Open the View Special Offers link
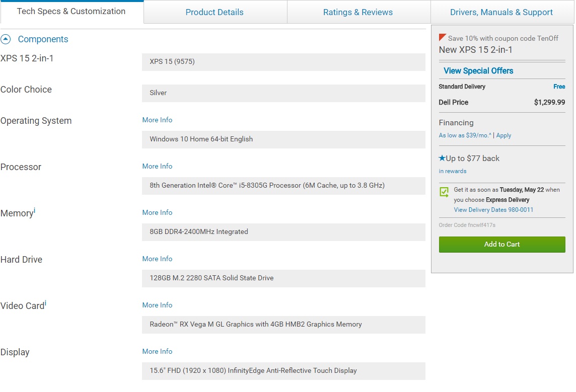The height and width of the screenshot is (392, 576). tap(478, 71)
